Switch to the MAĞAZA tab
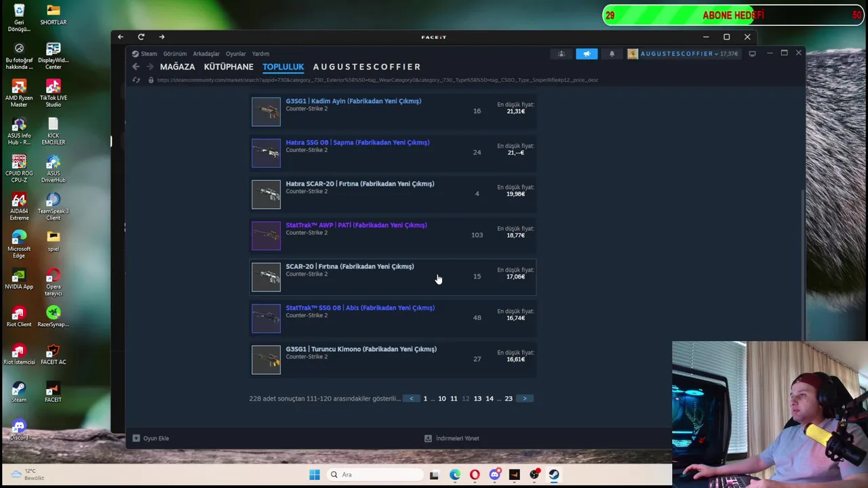Viewport: 868px width, 488px height. [178, 66]
